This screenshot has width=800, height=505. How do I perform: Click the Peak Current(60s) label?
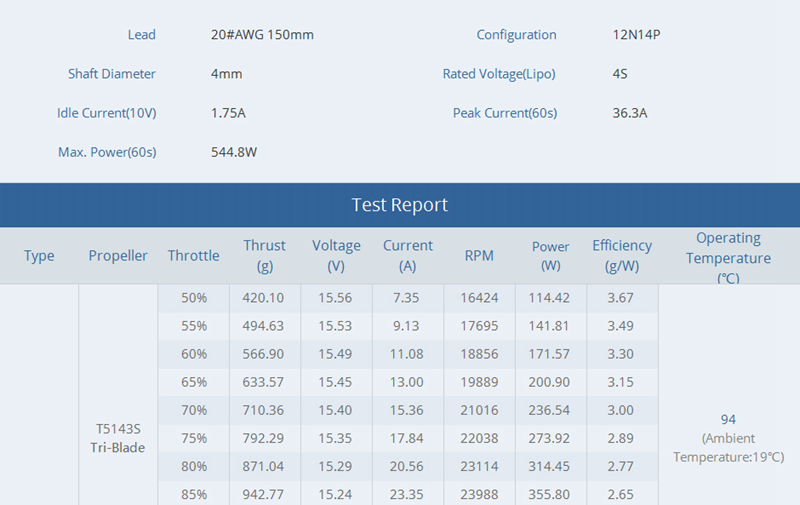click(x=504, y=113)
